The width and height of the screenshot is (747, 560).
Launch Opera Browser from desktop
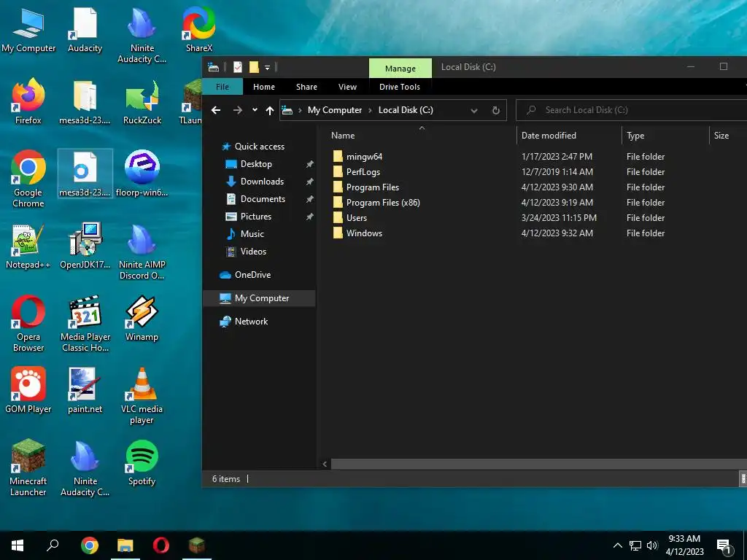(28, 324)
